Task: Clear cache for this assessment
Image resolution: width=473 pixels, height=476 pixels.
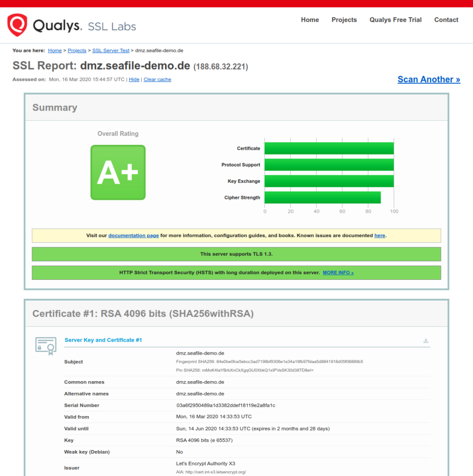Action: (157, 79)
